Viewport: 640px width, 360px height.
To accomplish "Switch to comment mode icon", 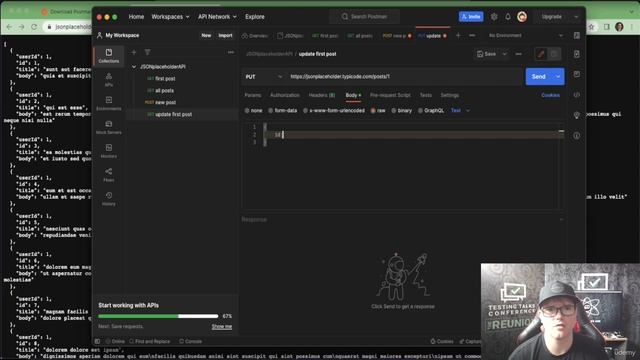I will pyautogui.click(x=554, y=54).
